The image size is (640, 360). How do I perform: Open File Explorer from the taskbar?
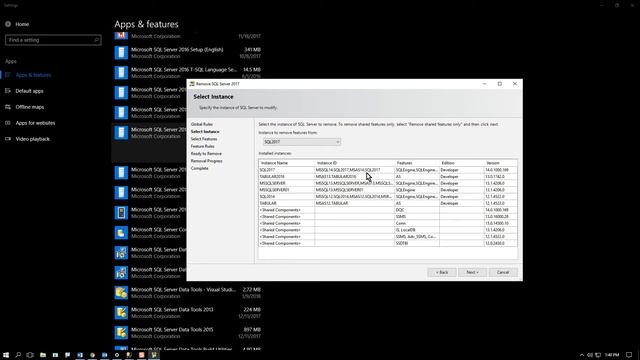click(x=43, y=355)
